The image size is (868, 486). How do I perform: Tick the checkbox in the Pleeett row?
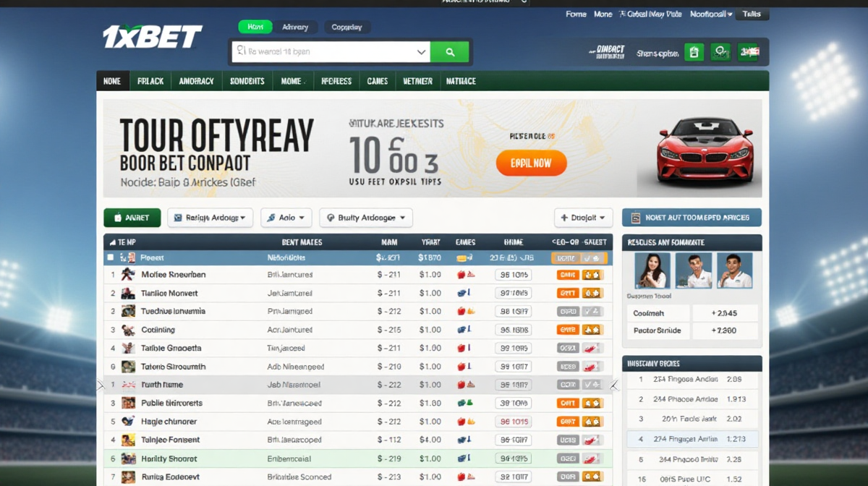pos(111,257)
